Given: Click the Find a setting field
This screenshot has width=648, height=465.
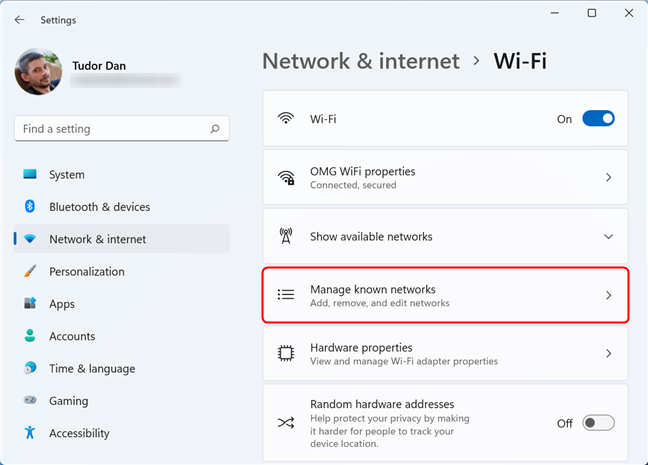Looking at the screenshot, I should (x=110, y=129).
